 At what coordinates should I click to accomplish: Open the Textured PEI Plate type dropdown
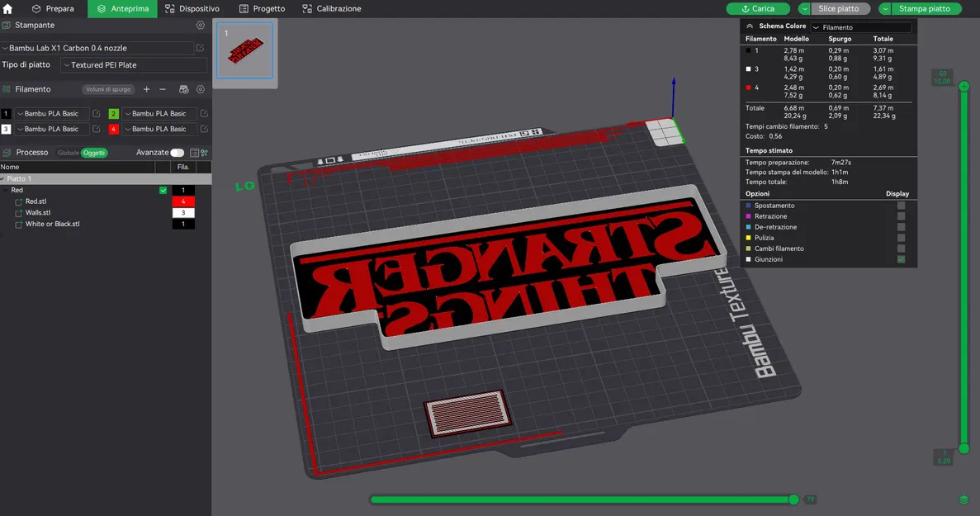pos(134,65)
